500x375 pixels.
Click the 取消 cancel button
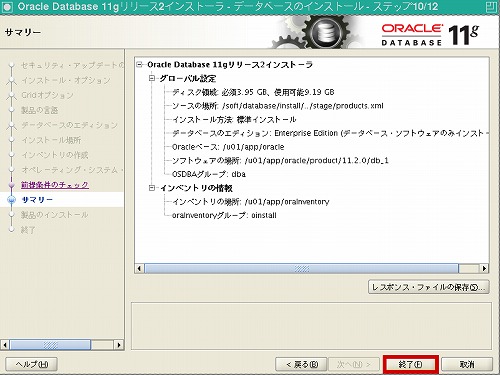click(467, 364)
